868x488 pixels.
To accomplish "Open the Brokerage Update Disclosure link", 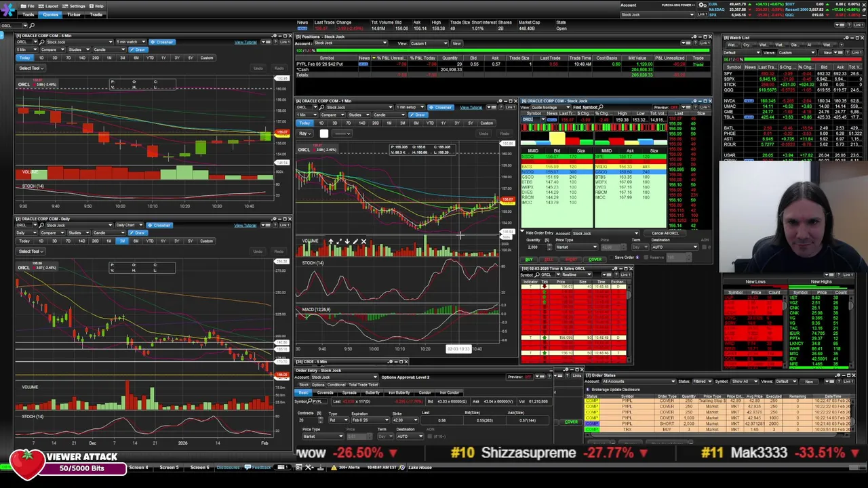I will 616,390.
